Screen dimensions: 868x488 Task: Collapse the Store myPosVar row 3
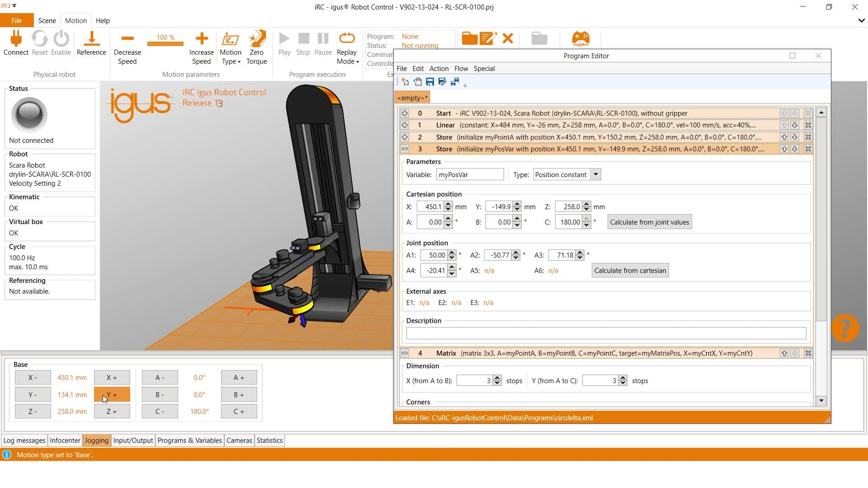(x=405, y=149)
